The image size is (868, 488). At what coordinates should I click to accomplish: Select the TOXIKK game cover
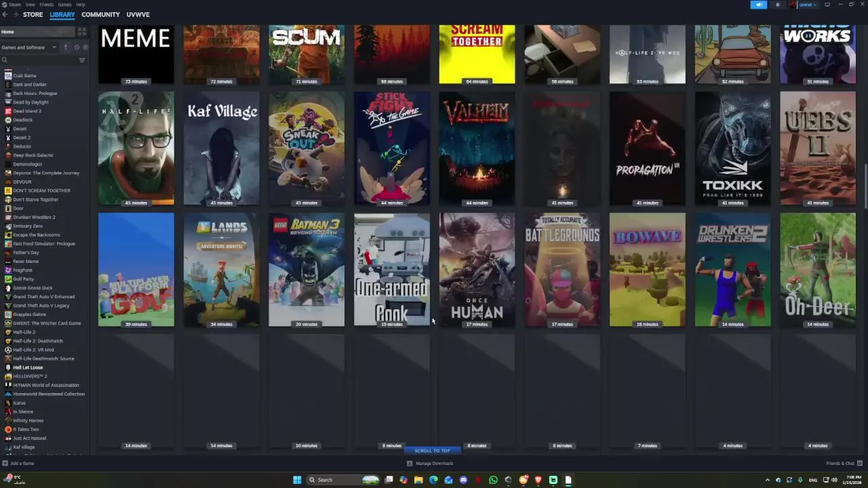click(732, 148)
